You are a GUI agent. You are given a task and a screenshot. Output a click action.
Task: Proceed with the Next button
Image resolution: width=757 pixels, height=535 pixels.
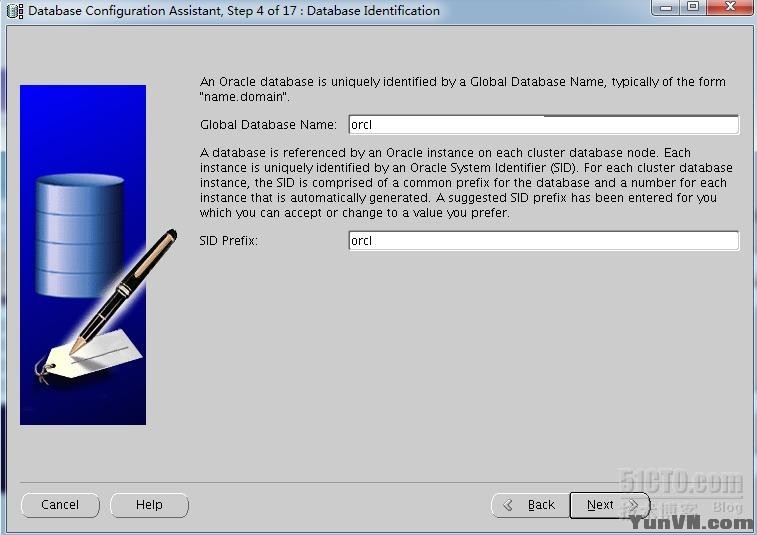point(610,505)
